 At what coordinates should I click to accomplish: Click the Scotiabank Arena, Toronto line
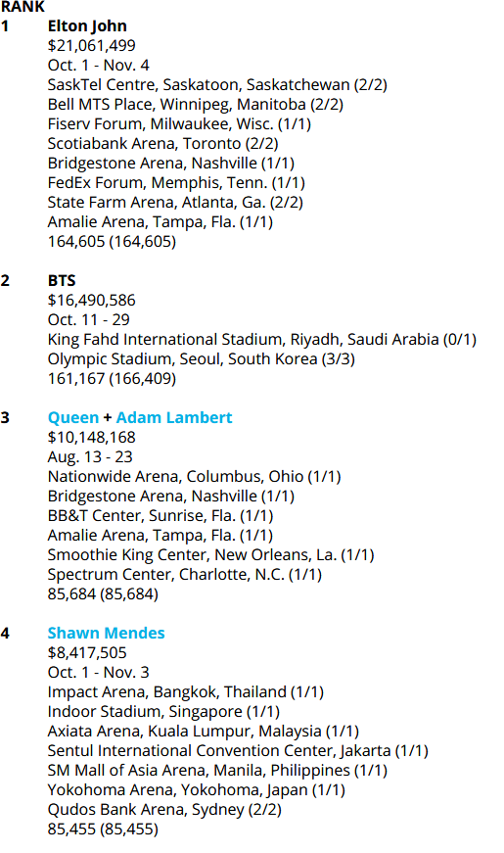point(163,144)
